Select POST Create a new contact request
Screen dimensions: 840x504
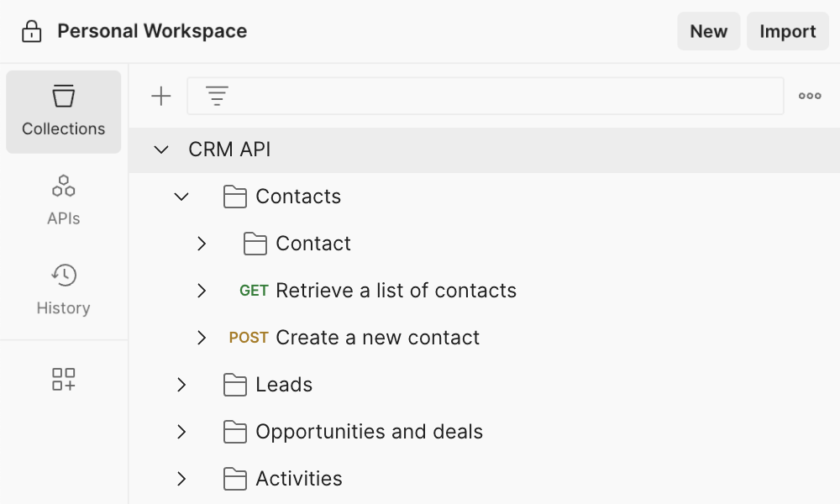[x=377, y=338]
